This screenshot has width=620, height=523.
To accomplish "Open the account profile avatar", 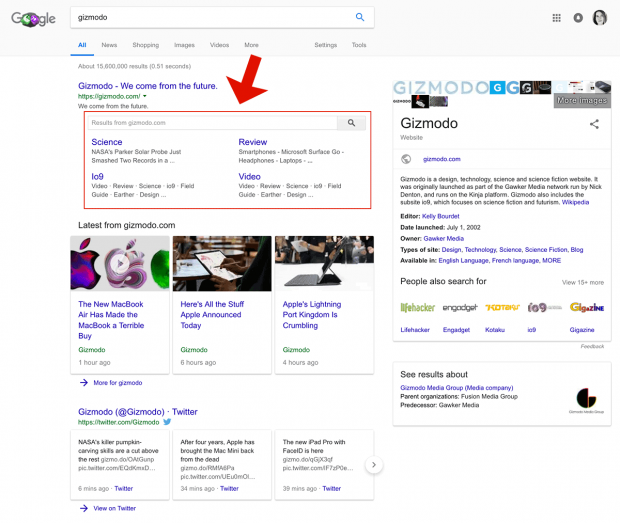I will [x=599, y=18].
